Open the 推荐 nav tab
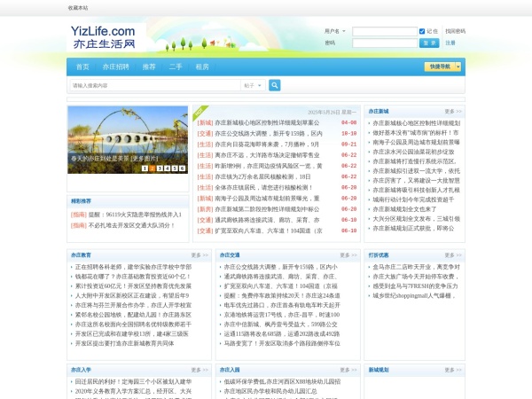Viewport: 532px width, 399px height. coord(149,66)
